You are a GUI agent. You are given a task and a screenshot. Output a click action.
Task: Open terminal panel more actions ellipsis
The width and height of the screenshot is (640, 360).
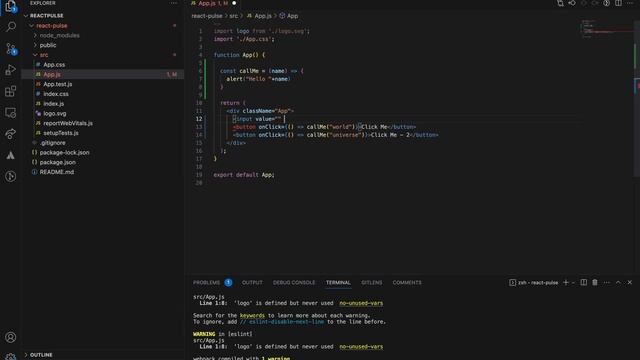pyautogui.click(x=607, y=282)
